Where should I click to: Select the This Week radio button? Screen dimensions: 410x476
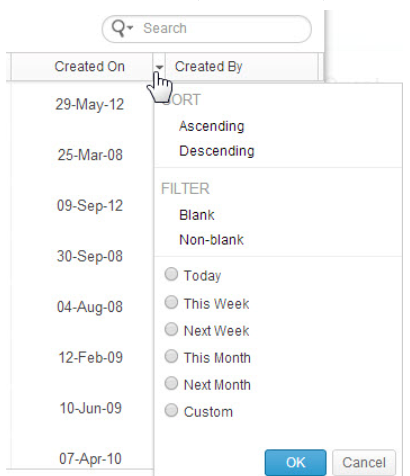coord(171,302)
